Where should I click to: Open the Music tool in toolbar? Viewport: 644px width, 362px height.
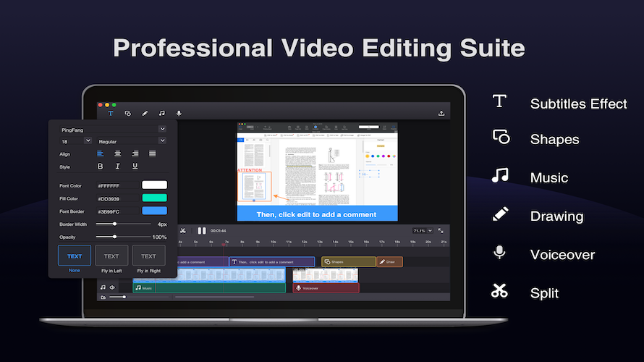pos(162,113)
